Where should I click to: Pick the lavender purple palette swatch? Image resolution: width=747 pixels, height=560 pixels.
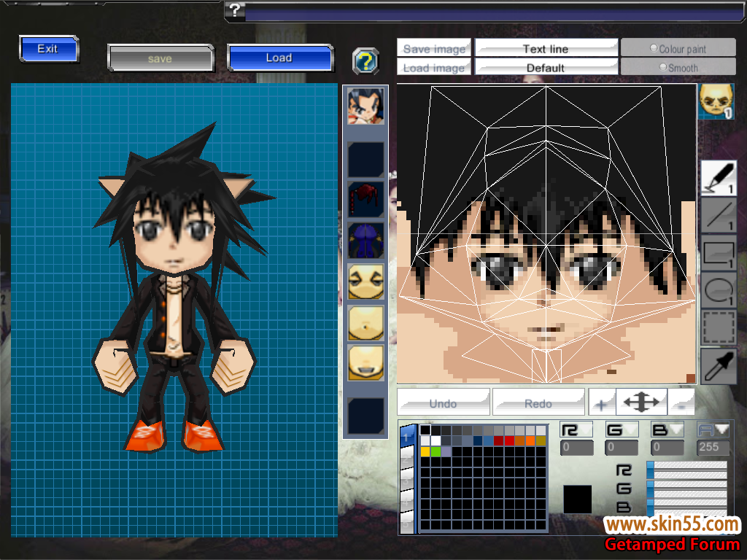[446, 451]
